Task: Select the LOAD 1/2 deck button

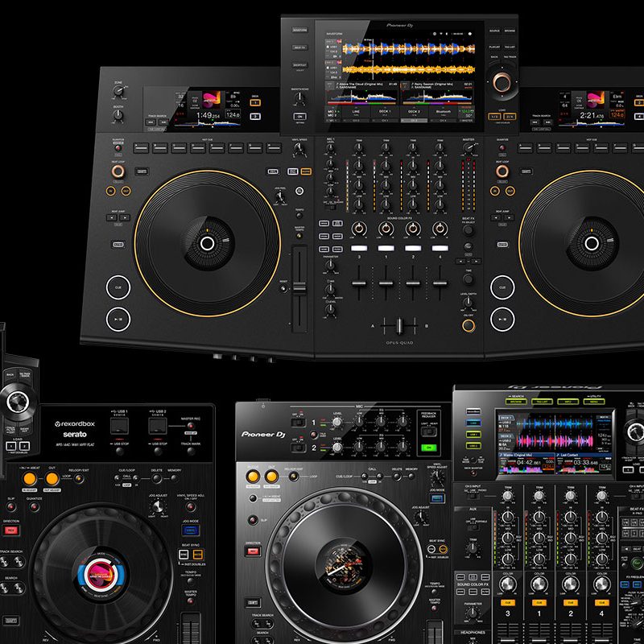Action: [493, 115]
